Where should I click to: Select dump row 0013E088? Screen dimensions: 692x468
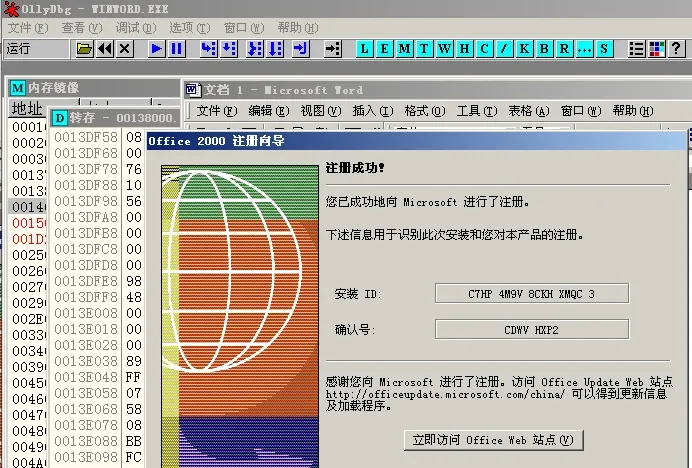[98, 441]
